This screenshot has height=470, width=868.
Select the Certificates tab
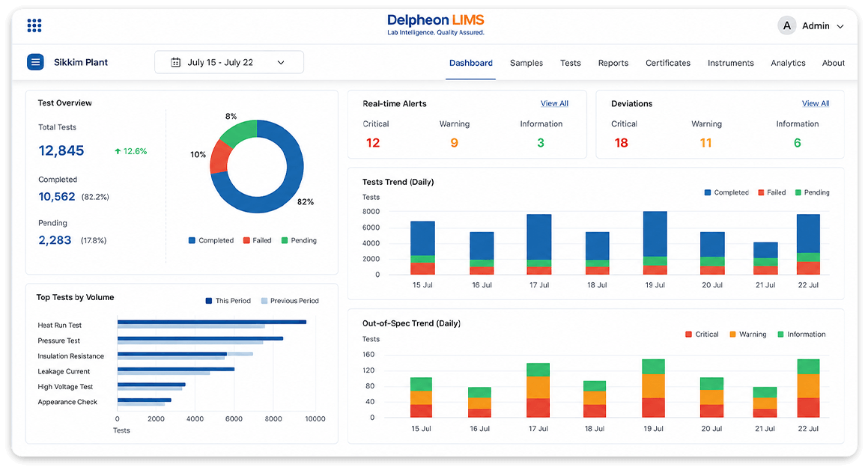pos(667,63)
